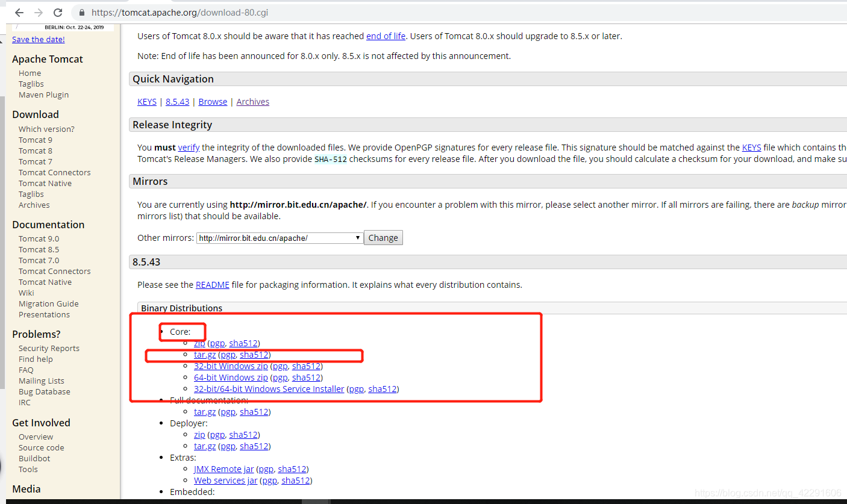847x504 pixels.
Task: Download the Deployer tar.gz
Action: click(x=205, y=446)
